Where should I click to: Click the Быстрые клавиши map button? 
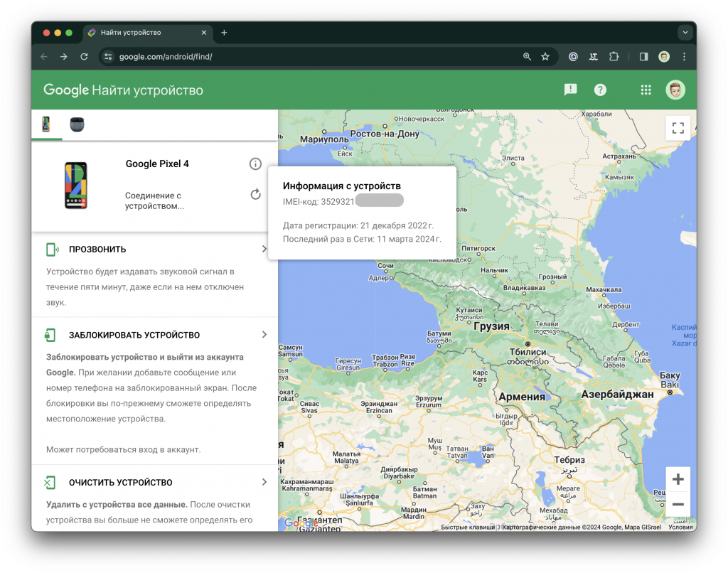(468, 527)
